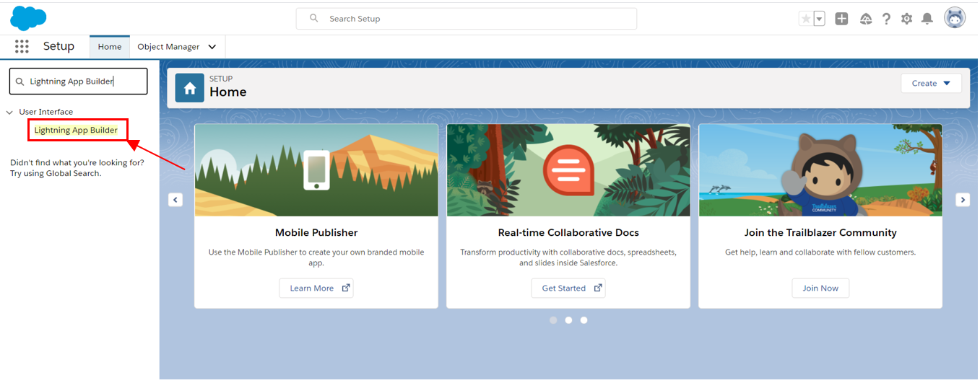
Task: Open the Create dropdown button
Action: pos(931,84)
